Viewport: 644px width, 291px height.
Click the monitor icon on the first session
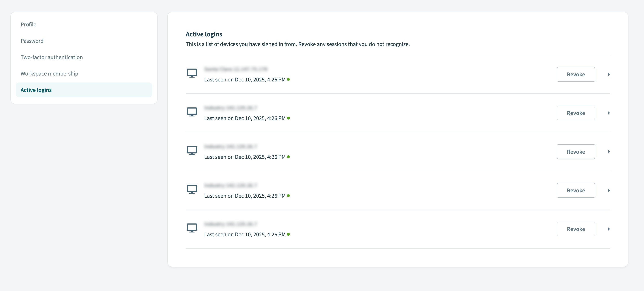click(192, 73)
